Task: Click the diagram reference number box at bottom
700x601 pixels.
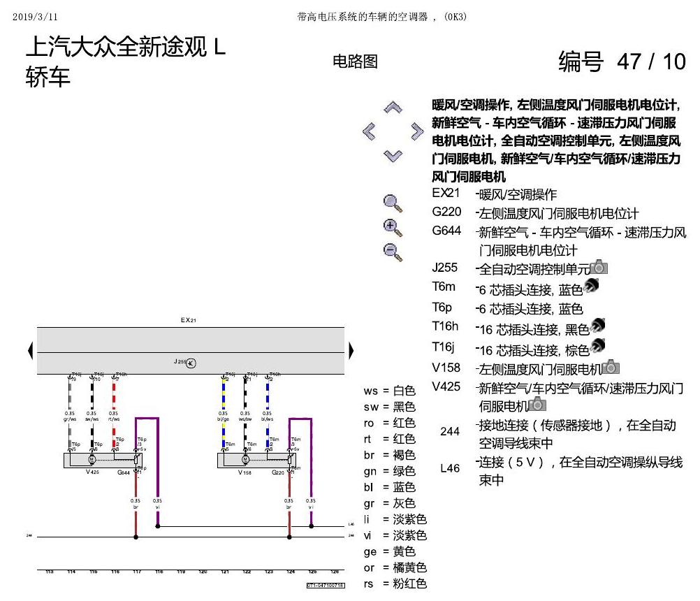Action: (x=326, y=586)
